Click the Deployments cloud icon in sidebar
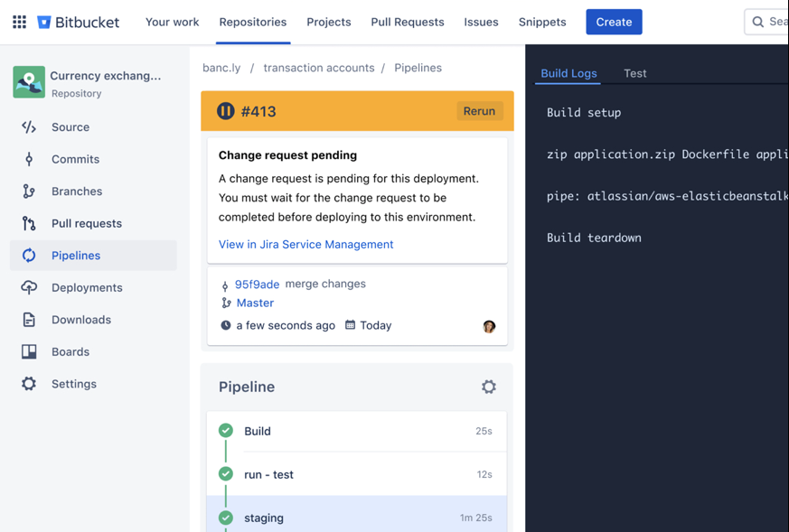Image resolution: width=789 pixels, height=532 pixels. pyautogui.click(x=29, y=287)
